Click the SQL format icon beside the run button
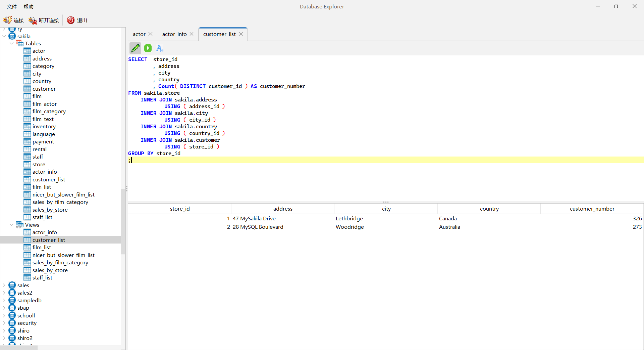Image resolution: width=644 pixels, height=350 pixels. coord(160,48)
